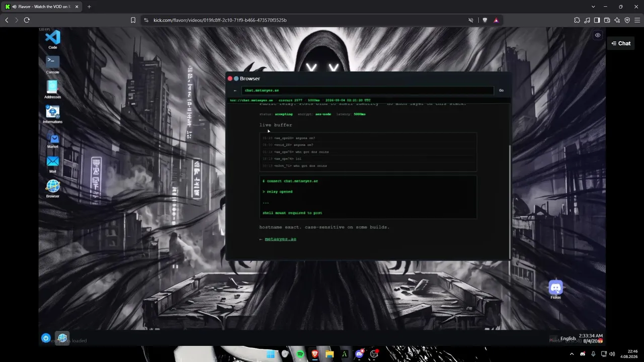Bookmark this page
This screenshot has width=644, height=362.
pyautogui.click(x=133, y=20)
